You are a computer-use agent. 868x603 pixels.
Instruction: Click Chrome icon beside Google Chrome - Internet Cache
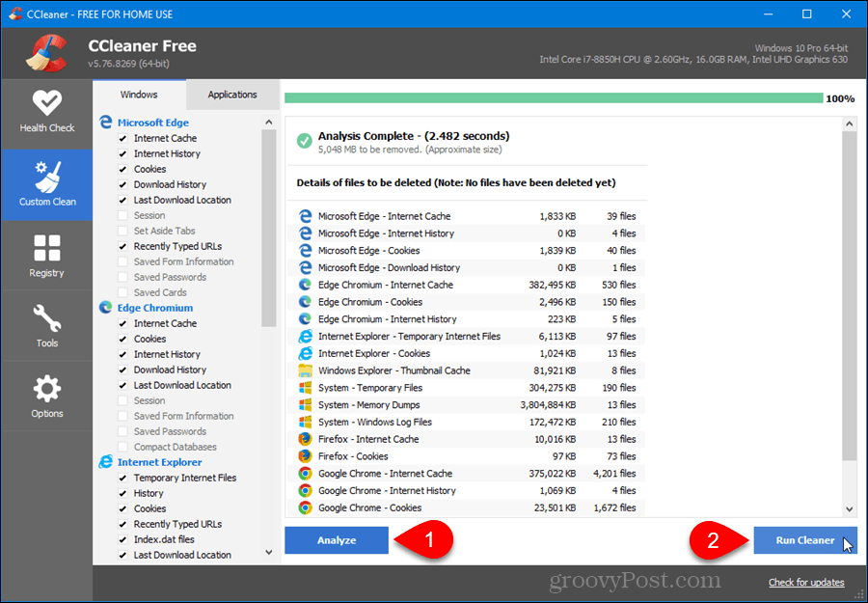(305, 474)
